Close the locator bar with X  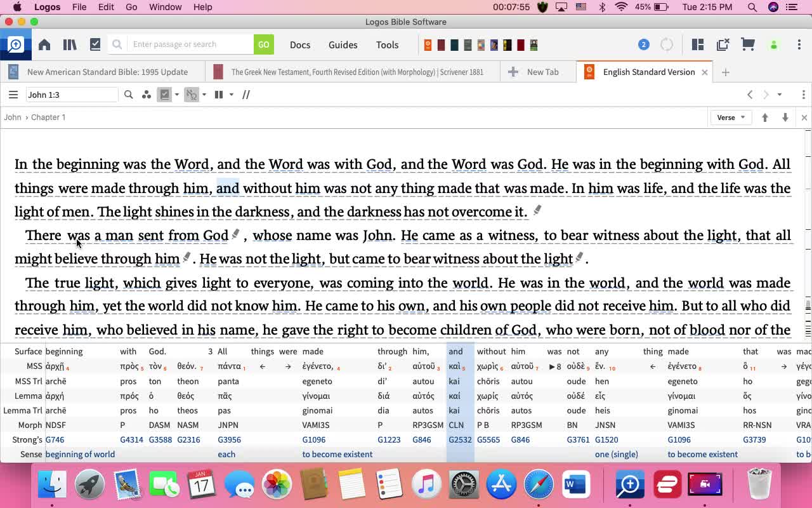click(804, 117)
